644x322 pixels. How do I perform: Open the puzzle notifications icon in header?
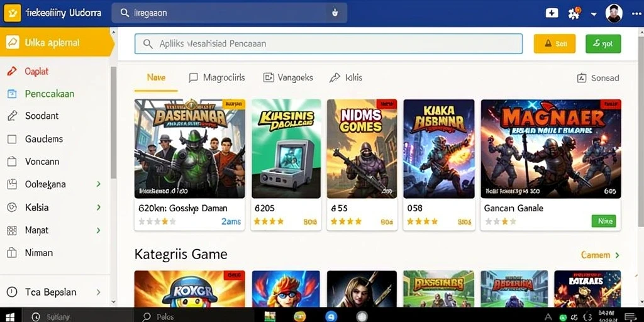[x=574, y=13]
